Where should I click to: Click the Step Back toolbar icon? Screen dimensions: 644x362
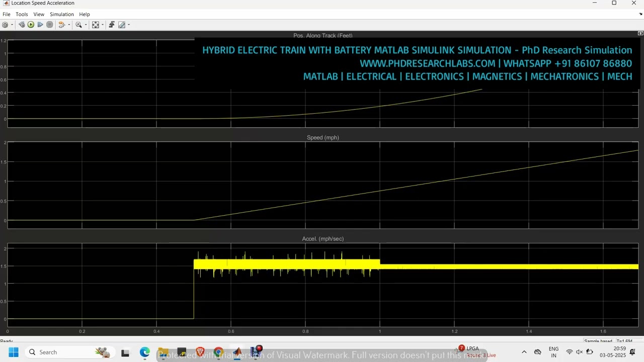[22, 25]
